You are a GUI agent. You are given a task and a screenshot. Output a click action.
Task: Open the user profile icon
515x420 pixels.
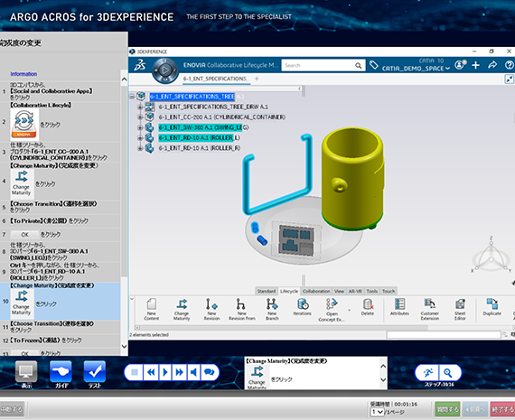(460, 65)
